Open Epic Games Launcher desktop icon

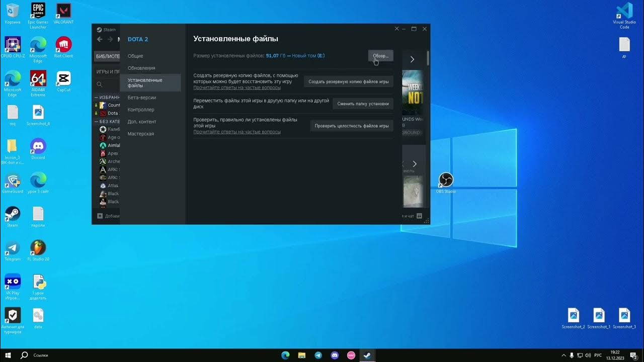point(38,16)
